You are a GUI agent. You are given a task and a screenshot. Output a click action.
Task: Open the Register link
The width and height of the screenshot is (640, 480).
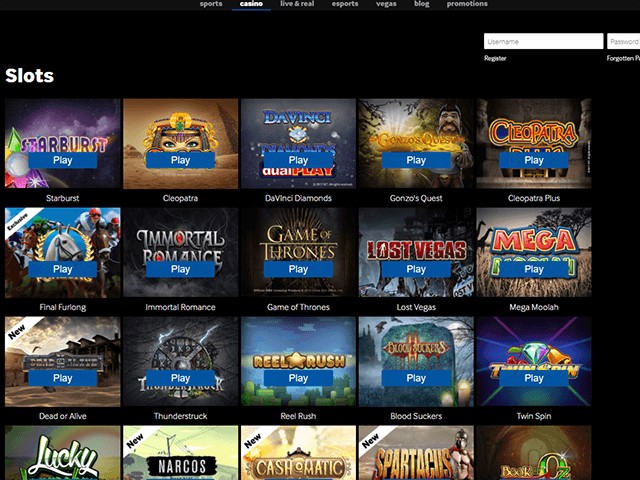pos(495,58)
